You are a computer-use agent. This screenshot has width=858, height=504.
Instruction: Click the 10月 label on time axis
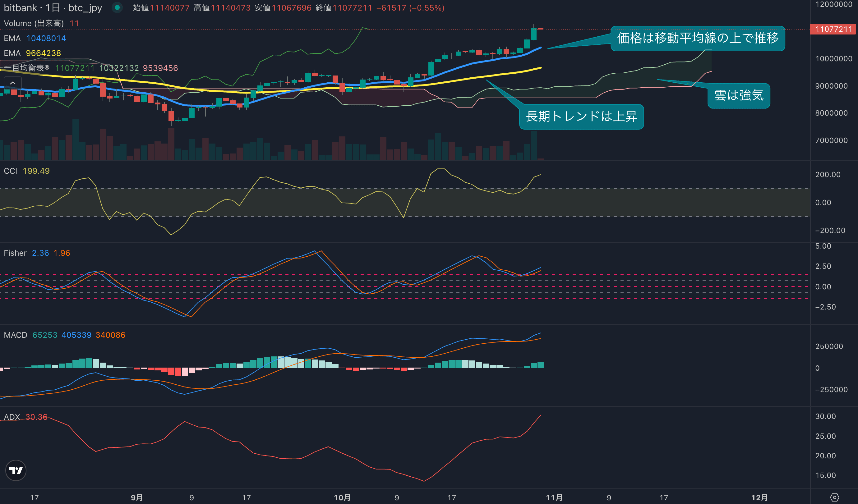click(x=342, y=497)
